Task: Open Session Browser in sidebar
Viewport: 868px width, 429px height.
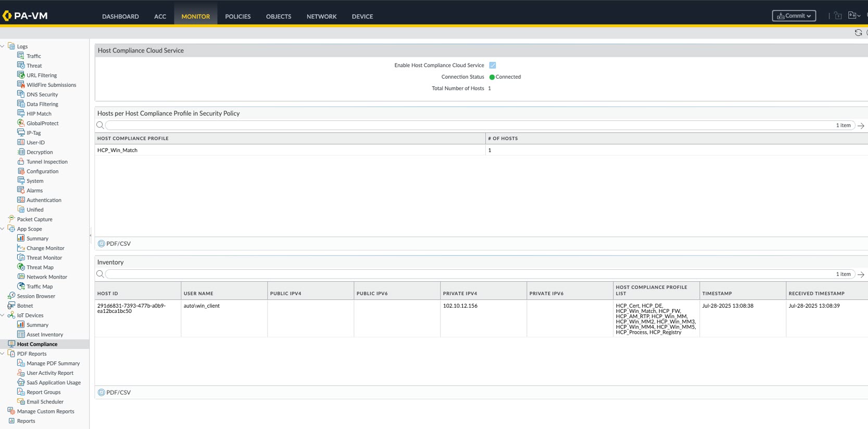Action: pyautogui.click(x=36, y=296)
